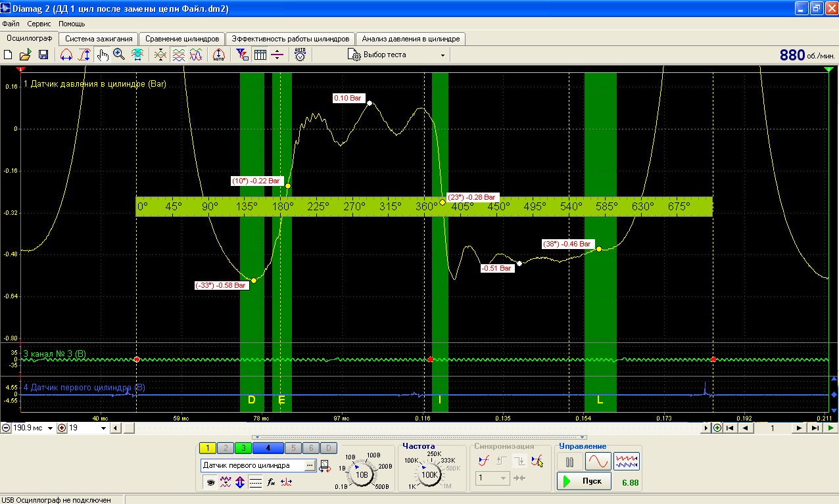Open the Эффективность работы цилиндров tab

[291, 39]
